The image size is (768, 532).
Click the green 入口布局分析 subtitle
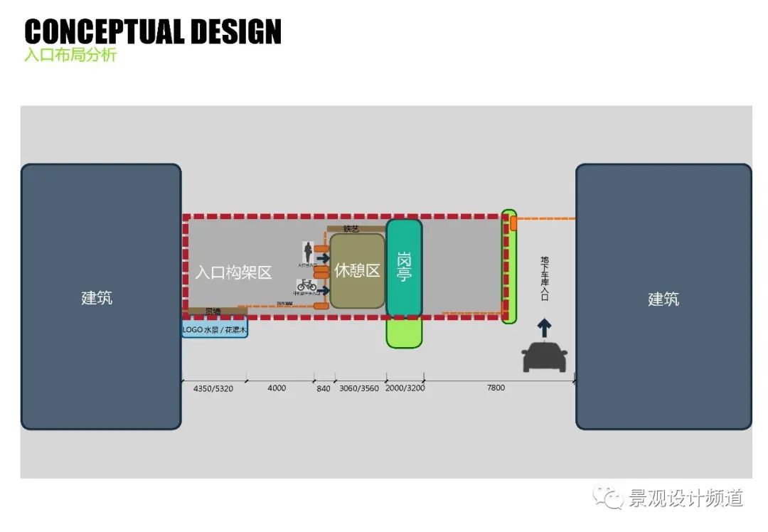[70, 55]
